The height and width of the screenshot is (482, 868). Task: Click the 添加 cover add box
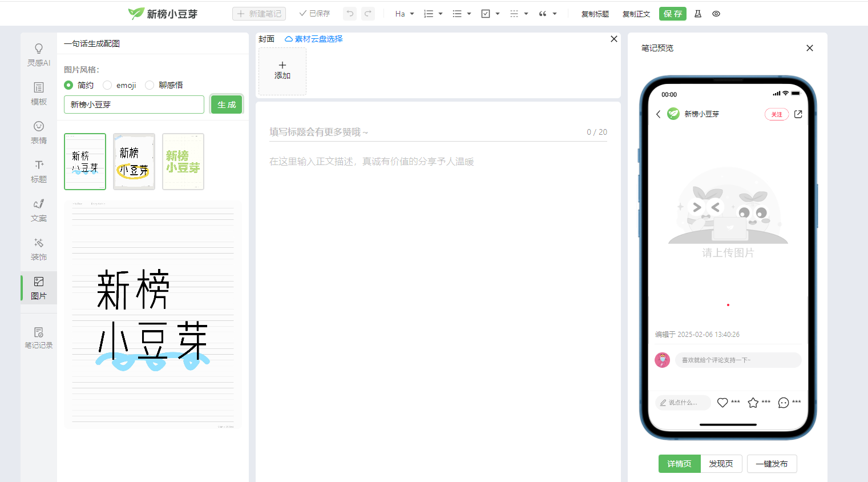click(282, 71)
